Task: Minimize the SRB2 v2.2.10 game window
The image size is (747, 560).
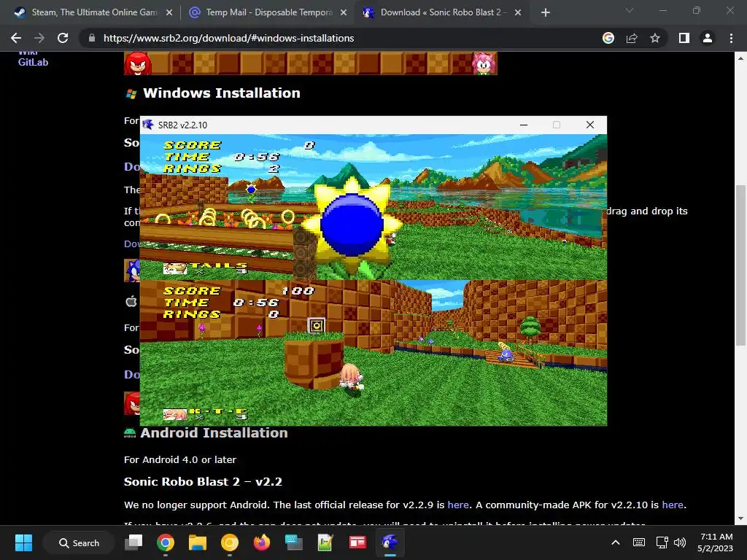Action: [524, 125]
